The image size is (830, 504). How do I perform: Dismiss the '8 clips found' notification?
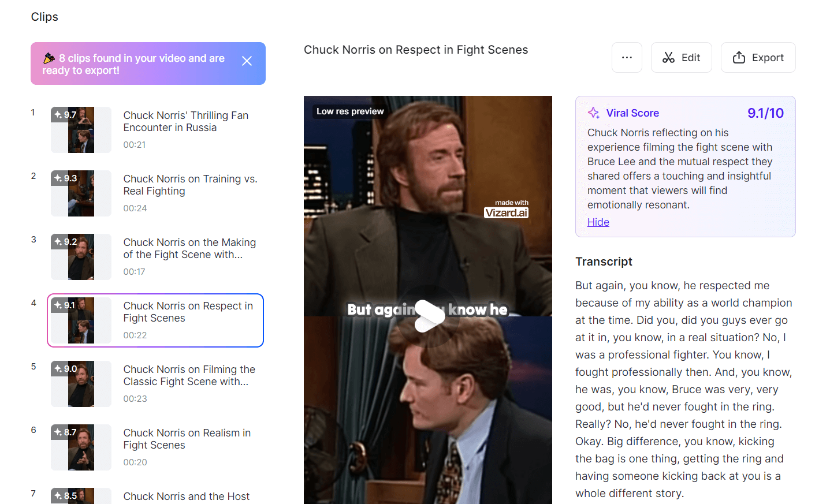pyautogui.click(x=247, y=60)
